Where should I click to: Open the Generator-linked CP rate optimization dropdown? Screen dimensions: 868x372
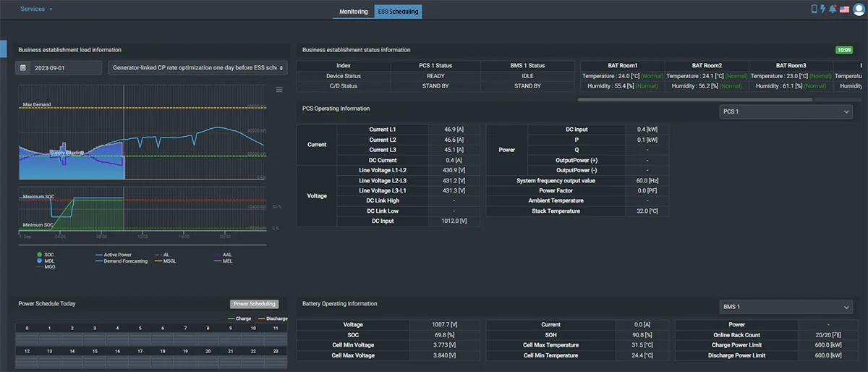coord(197,67)
